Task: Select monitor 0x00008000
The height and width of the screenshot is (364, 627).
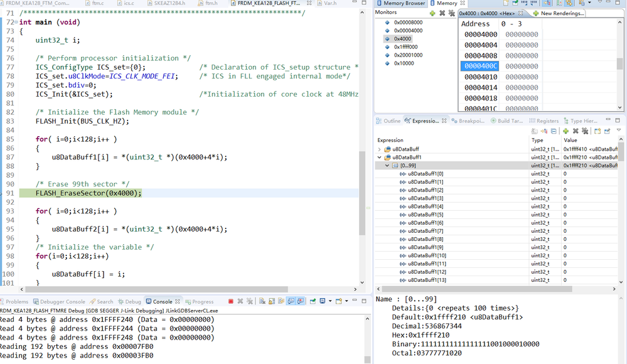Action: tap(408, 23)
